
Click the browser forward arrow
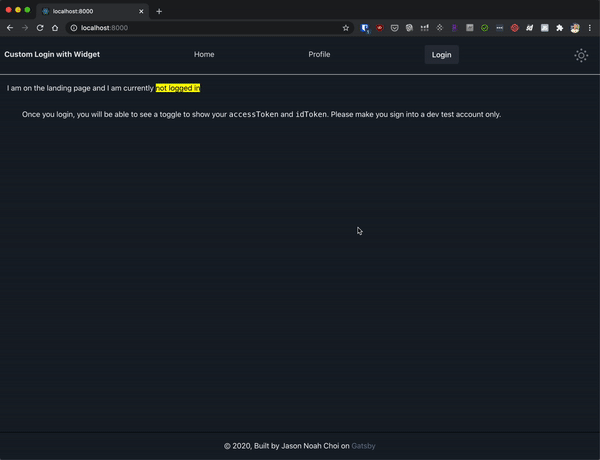coord(25,28)
